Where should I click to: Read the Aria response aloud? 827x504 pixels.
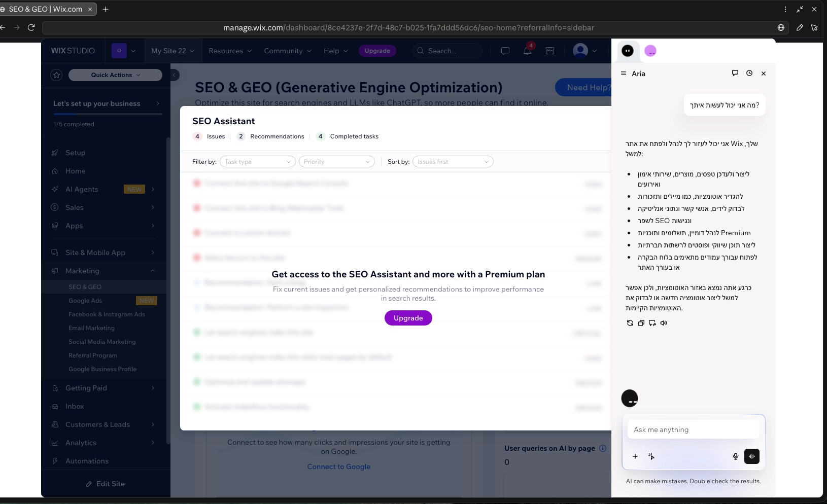664,323
